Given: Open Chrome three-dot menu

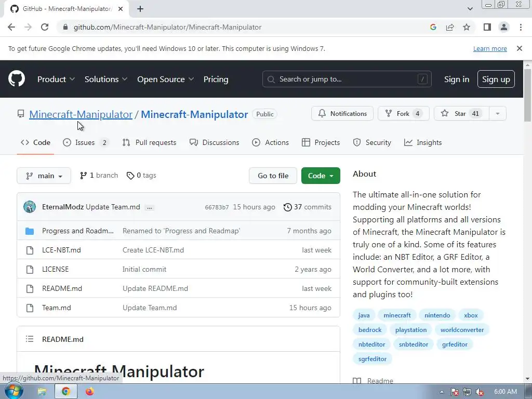Looking at the screenshot, I should point(521,27).
